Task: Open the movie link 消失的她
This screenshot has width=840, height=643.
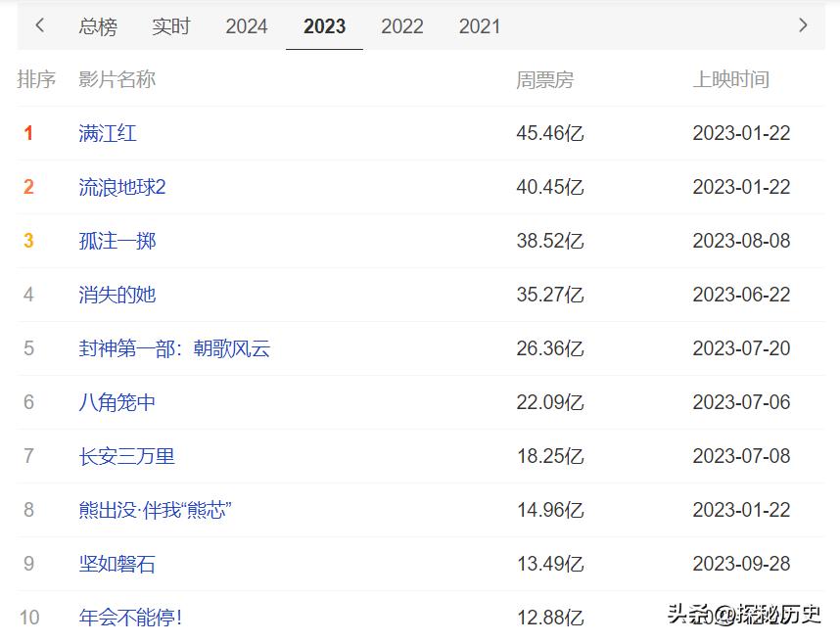Action: click(117, 295)
